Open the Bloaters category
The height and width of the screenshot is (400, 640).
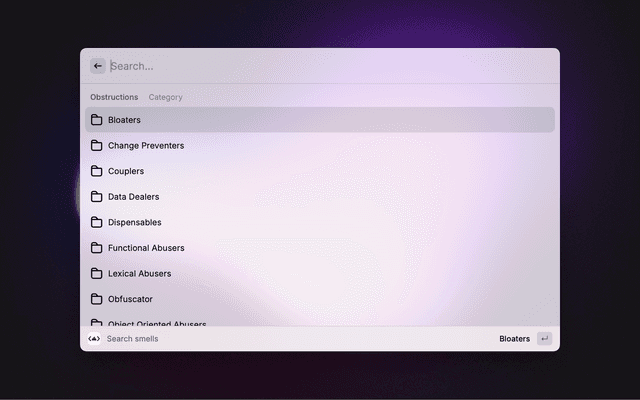click(x=320, y=120)
